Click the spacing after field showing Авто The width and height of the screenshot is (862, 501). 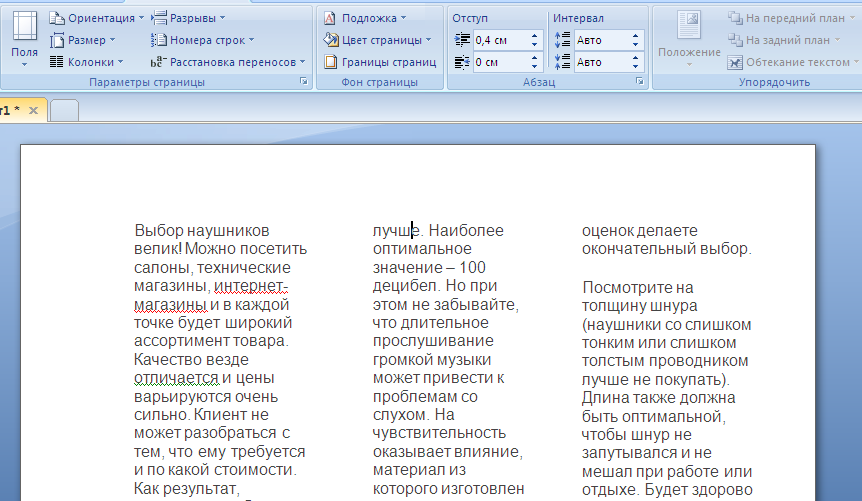click(601, 62)
